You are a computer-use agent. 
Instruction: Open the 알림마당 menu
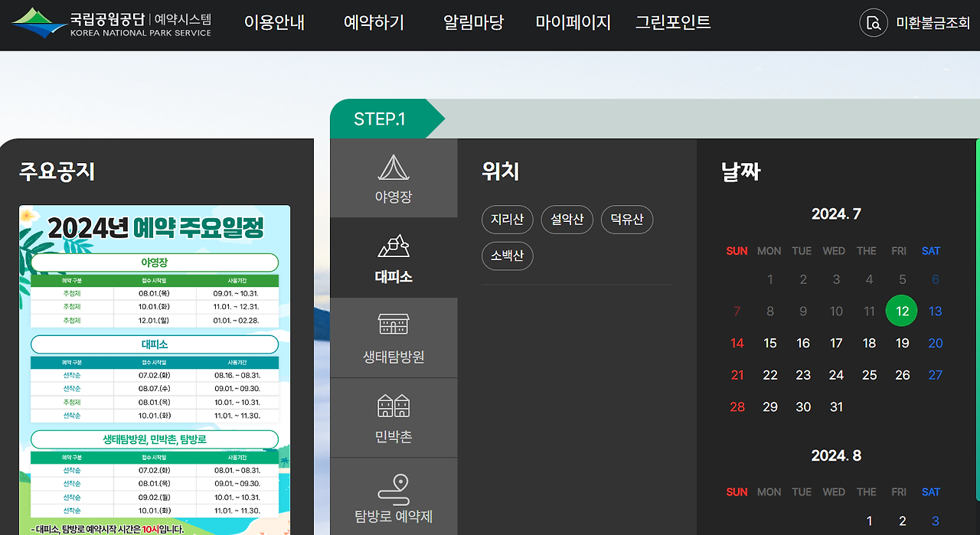(x=473, y=23)
